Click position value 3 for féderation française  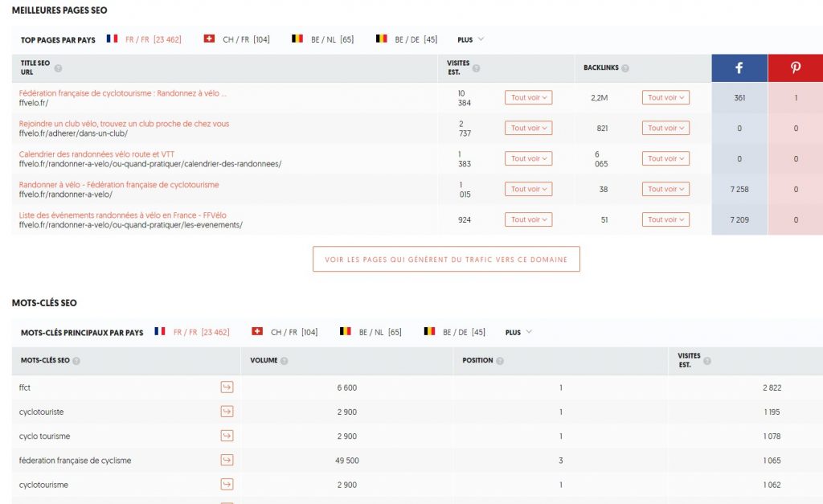[x=560, y=461]
